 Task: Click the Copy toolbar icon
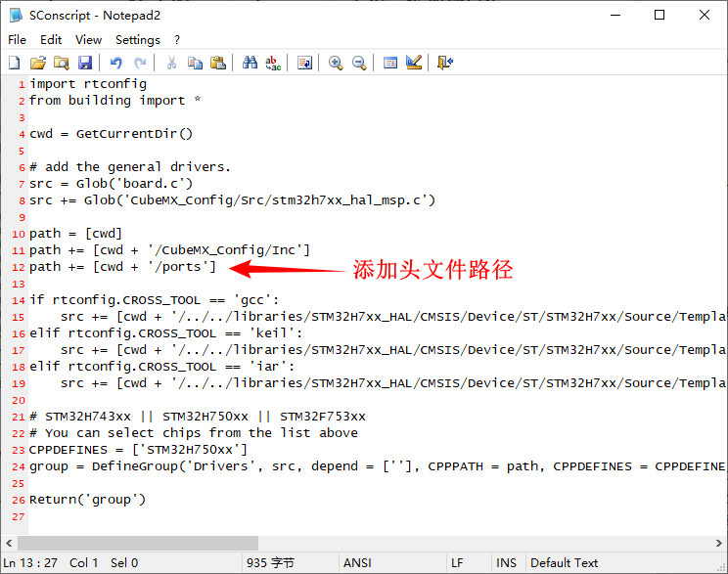[195, 63]
